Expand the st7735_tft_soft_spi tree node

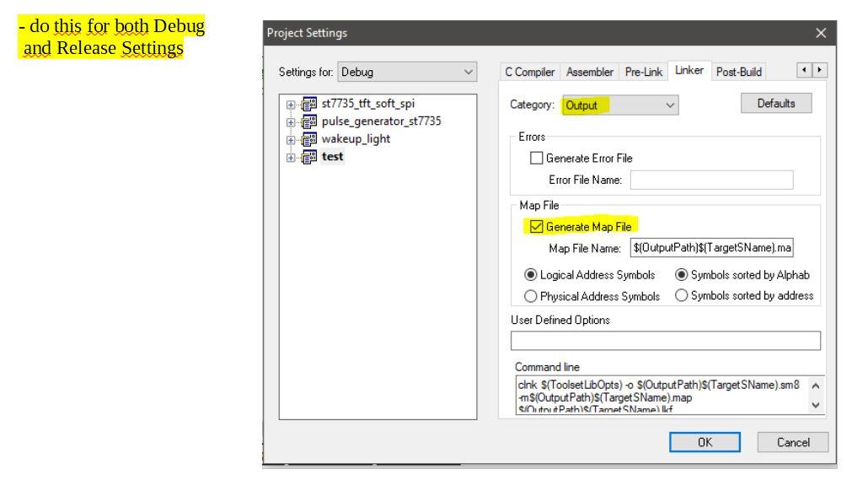(x=291, y=105)
